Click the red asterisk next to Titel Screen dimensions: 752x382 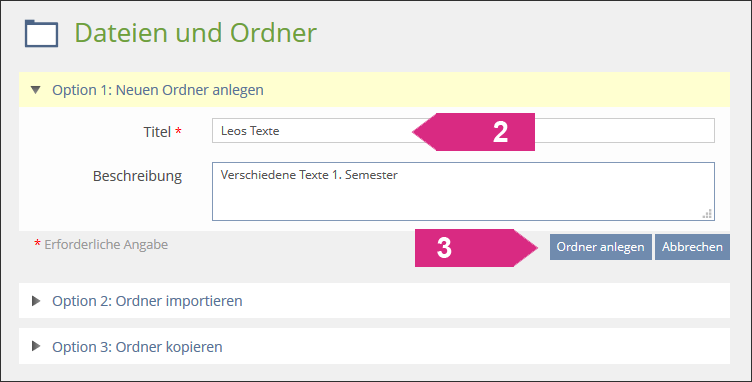tap(178, 130)
